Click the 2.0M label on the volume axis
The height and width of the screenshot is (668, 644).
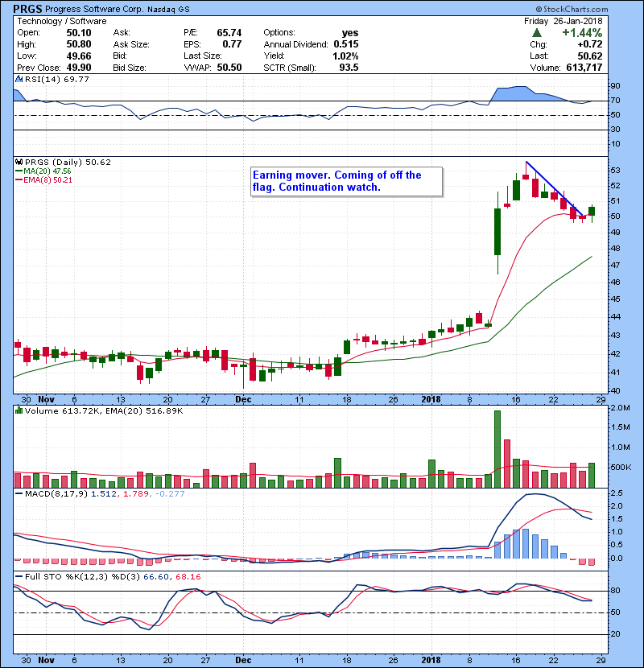(x=620, y=408)
